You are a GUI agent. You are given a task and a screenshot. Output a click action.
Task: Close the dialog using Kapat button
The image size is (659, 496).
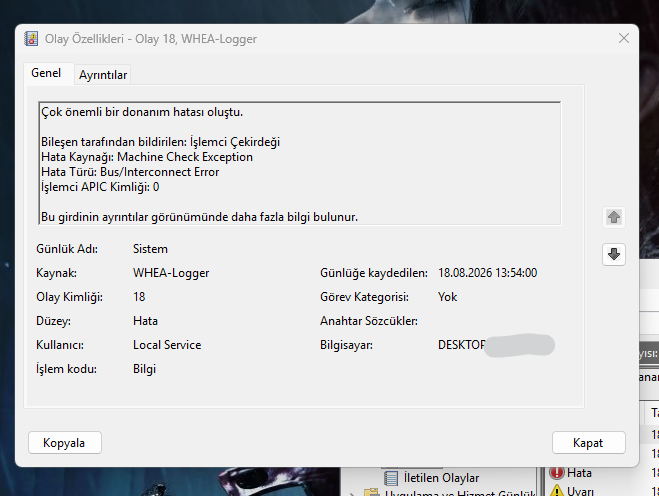pyautogui.click(x=588, y=443)
